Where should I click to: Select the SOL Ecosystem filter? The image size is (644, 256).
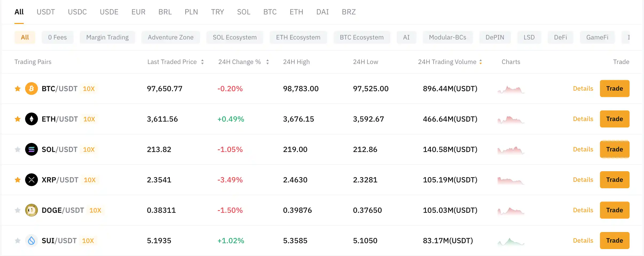click(235, 37)
